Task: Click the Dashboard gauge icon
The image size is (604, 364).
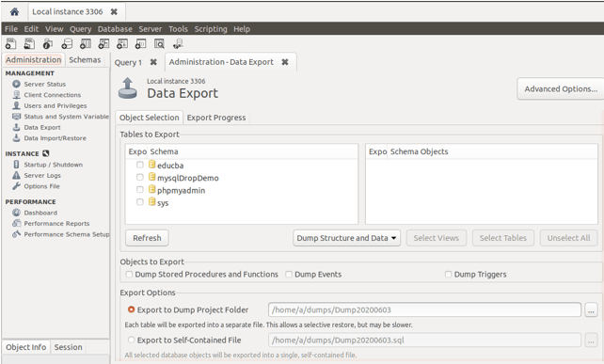Action: (x=16, y=213)
